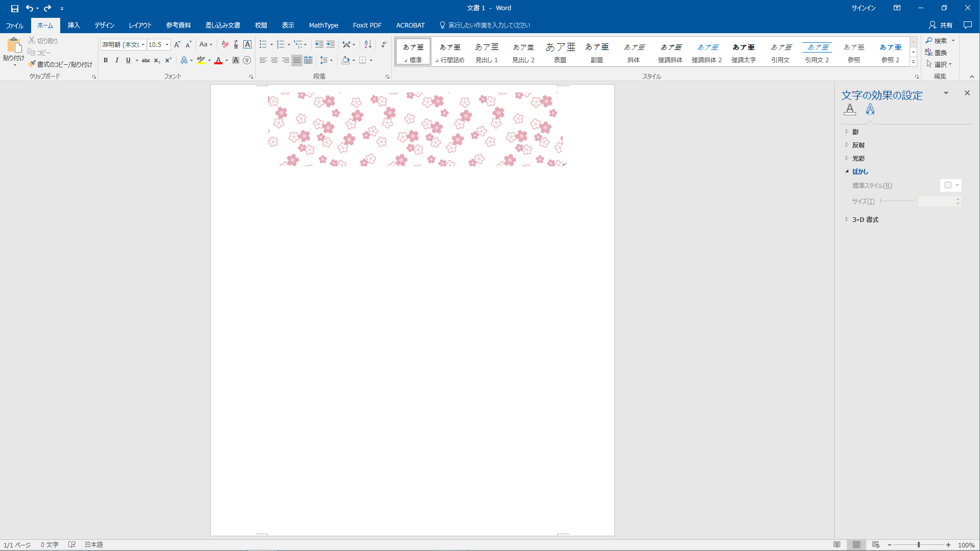Image resolution: width=980 pixels, height=551 pixels.
Task: Increase paragraph indent
Action: coord(331,44)
